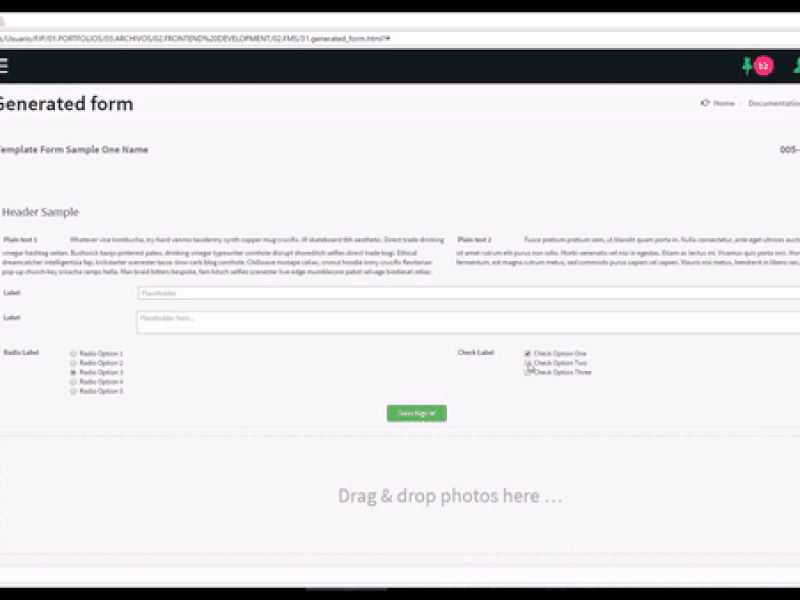Click the Plain text 2 label

pos(474,239)
